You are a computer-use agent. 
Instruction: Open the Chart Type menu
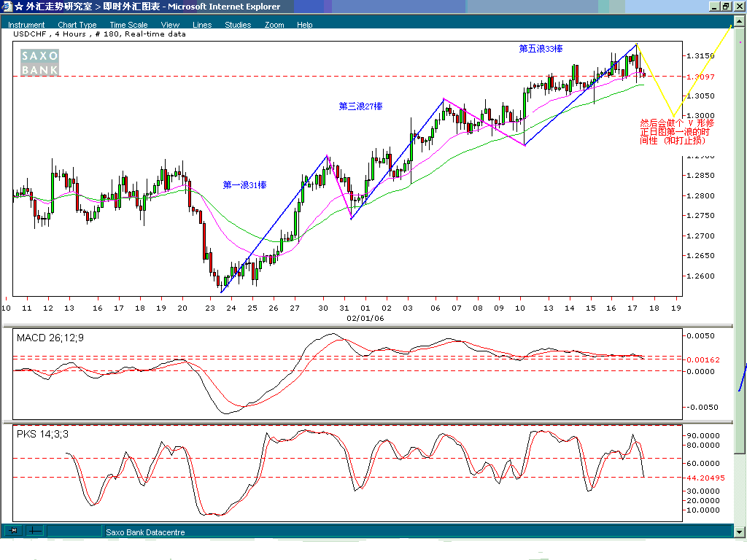(x=77, y=25)
